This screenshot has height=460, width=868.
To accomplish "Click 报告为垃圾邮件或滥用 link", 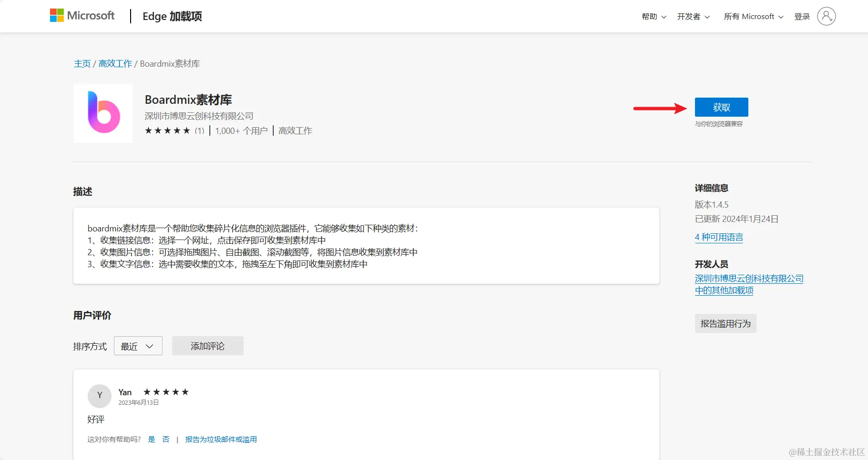I will point(221,440).
